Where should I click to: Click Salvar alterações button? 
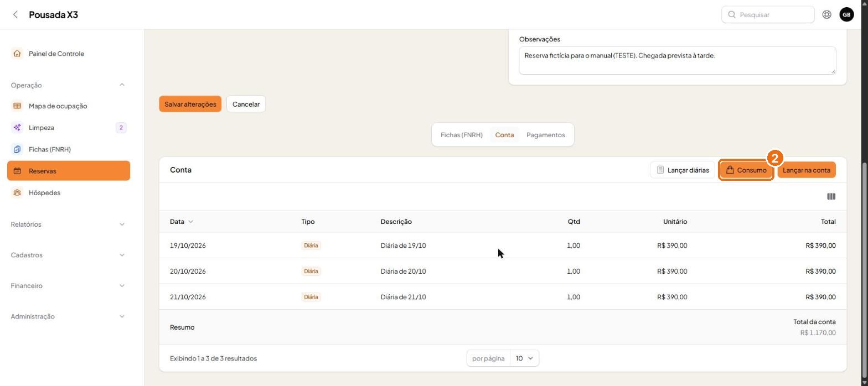tap(190, 104)
